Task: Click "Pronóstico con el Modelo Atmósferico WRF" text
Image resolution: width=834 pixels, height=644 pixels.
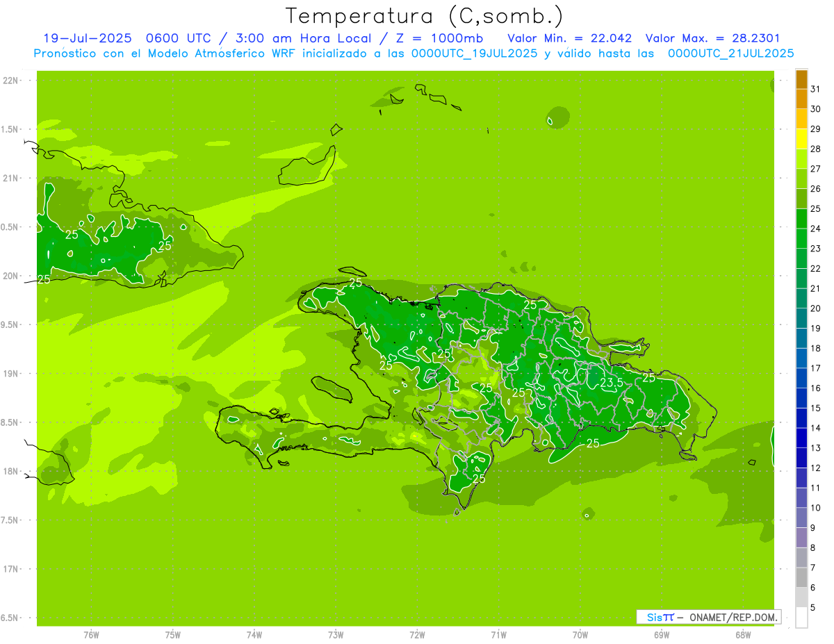Action: (167, 53)
